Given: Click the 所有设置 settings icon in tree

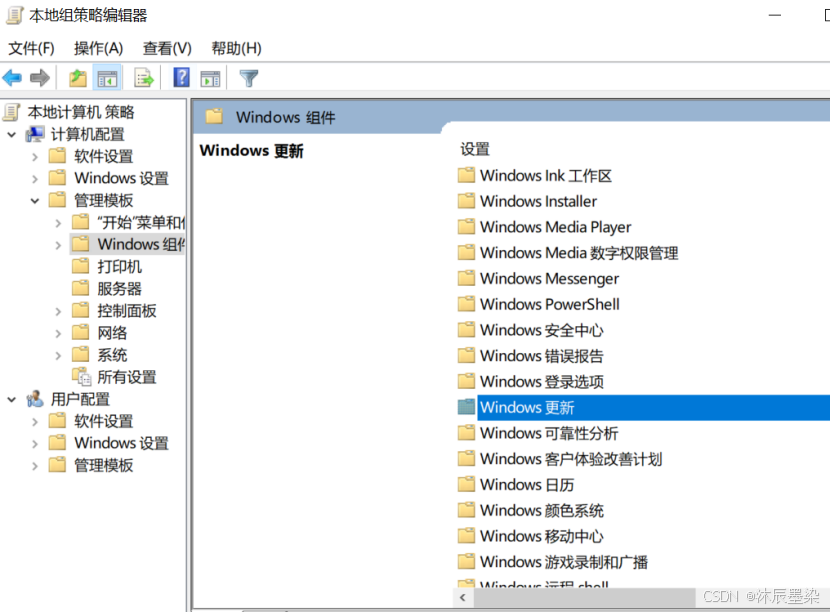Looking at the screenshot, I should (82, 377).
